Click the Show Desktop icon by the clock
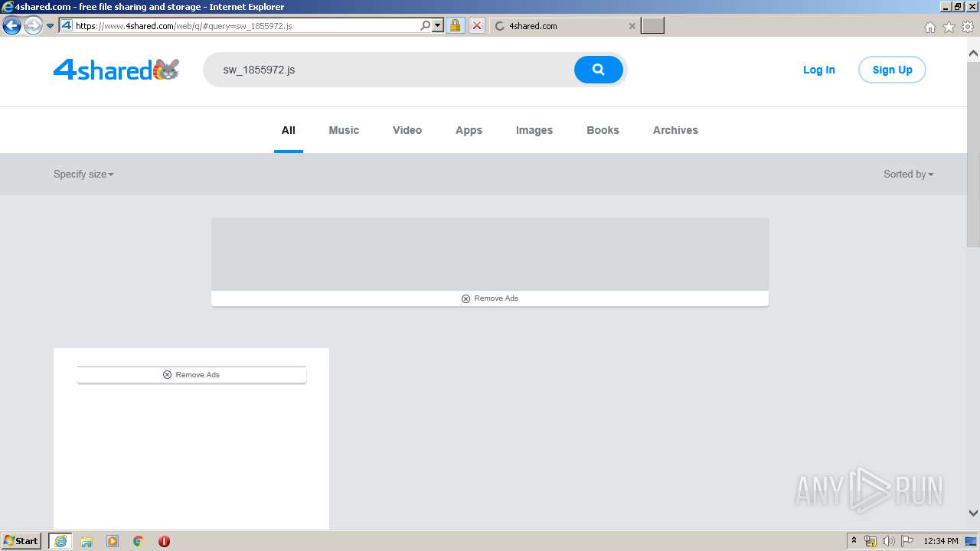The image size is (980, 551). click(x=971, y=541)
